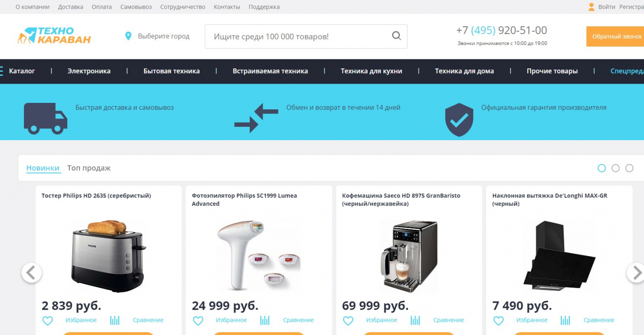Click heart icon under Saeco coffee machine
This screenshot has width=644, height=335.
coord(348,320)
